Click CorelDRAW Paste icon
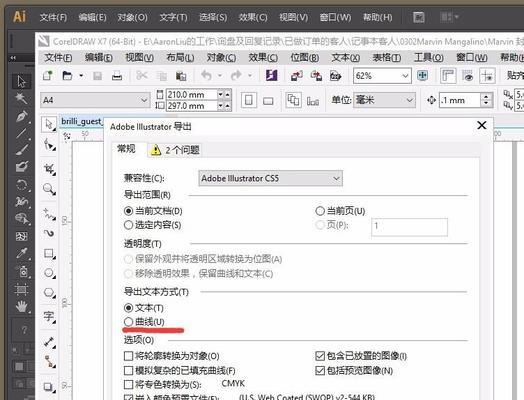 click(x=181, y=76)
